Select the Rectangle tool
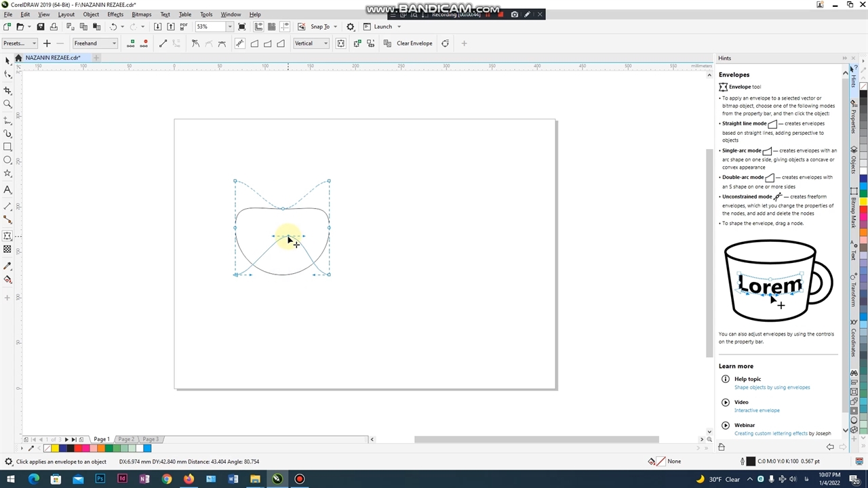 [x=7, y=147]
